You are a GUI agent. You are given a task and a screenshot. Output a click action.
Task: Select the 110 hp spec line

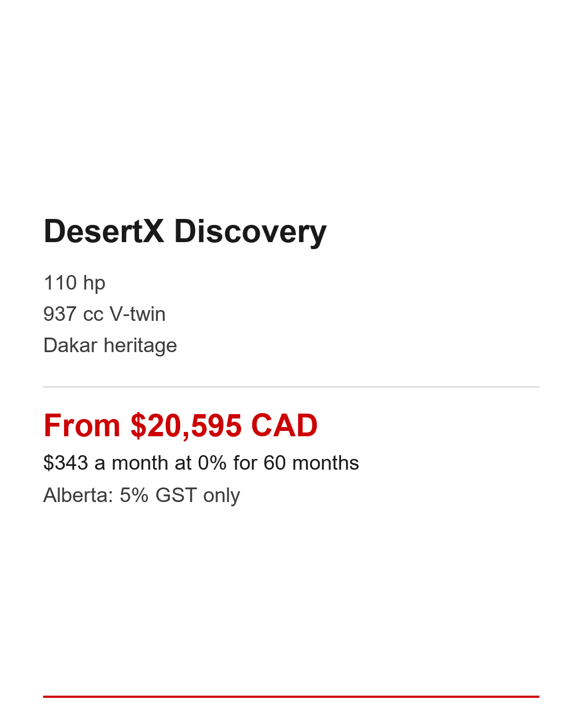coord(74,283)
